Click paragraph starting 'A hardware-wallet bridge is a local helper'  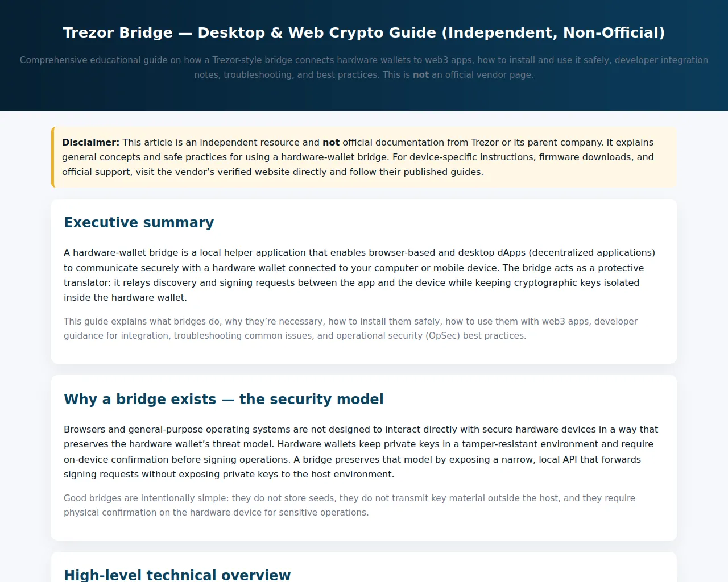tap(359, 275)
